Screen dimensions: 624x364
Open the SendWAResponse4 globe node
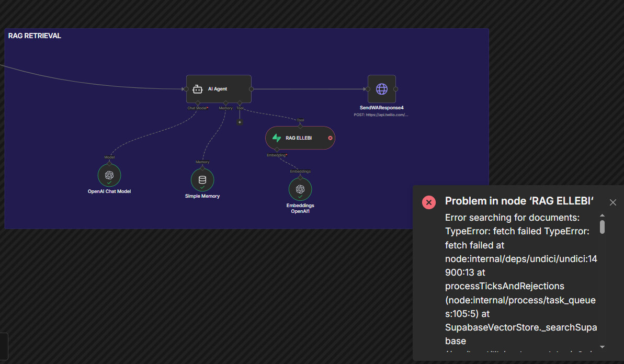click(381, 89)
